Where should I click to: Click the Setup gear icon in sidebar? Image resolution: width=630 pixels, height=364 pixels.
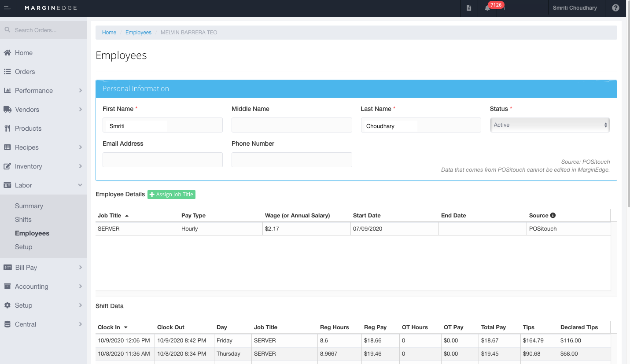(7, 305)
